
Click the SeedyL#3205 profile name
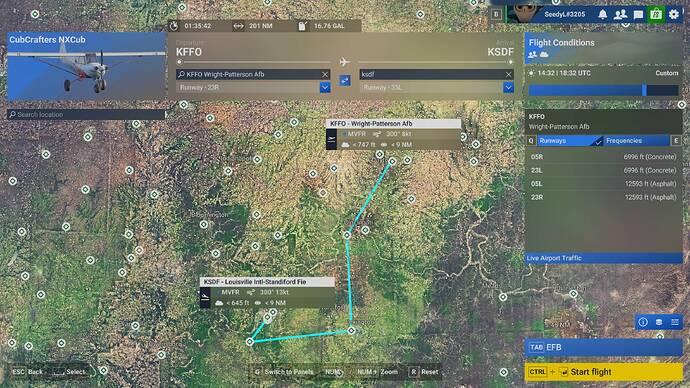point(565,15)
